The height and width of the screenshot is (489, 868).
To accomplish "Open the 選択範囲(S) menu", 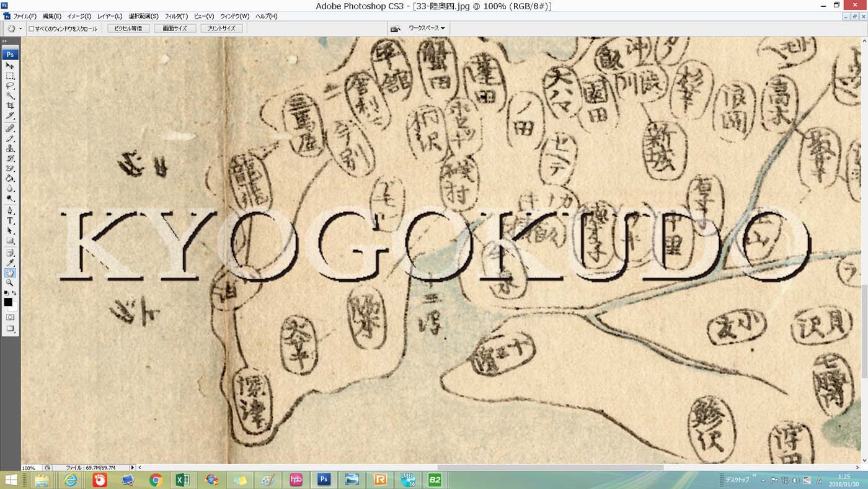I will (x=144, y=16).
